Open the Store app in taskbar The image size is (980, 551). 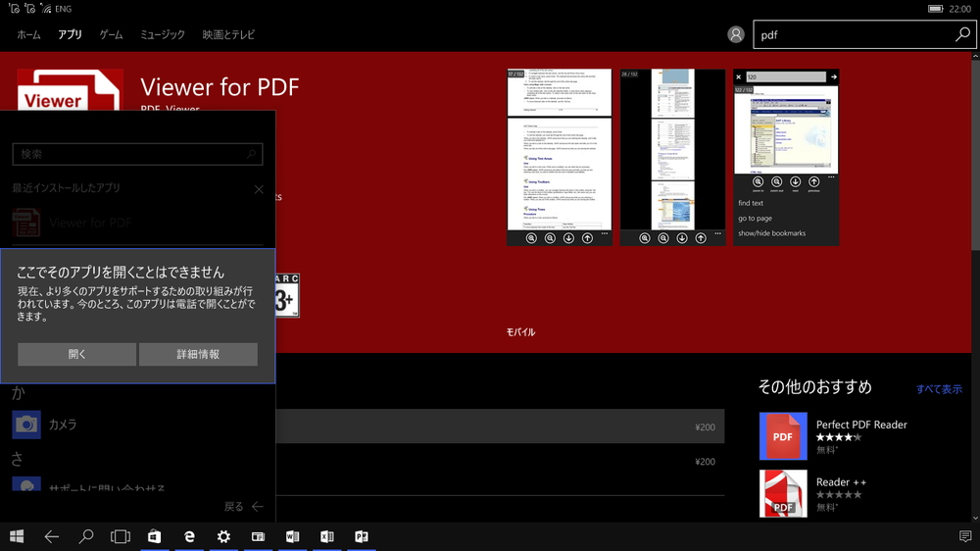point(155,536)
